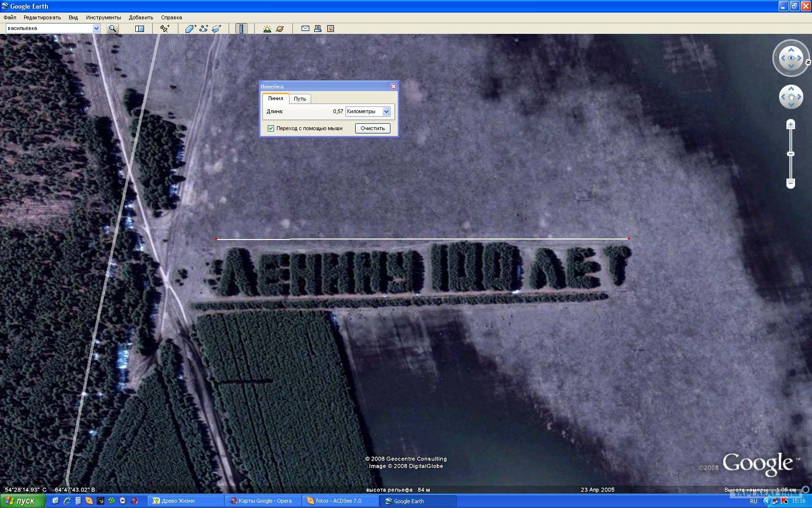Screen dimensions: 812x508
Task: Select the add polygon tool
Action: coord(190,29)
